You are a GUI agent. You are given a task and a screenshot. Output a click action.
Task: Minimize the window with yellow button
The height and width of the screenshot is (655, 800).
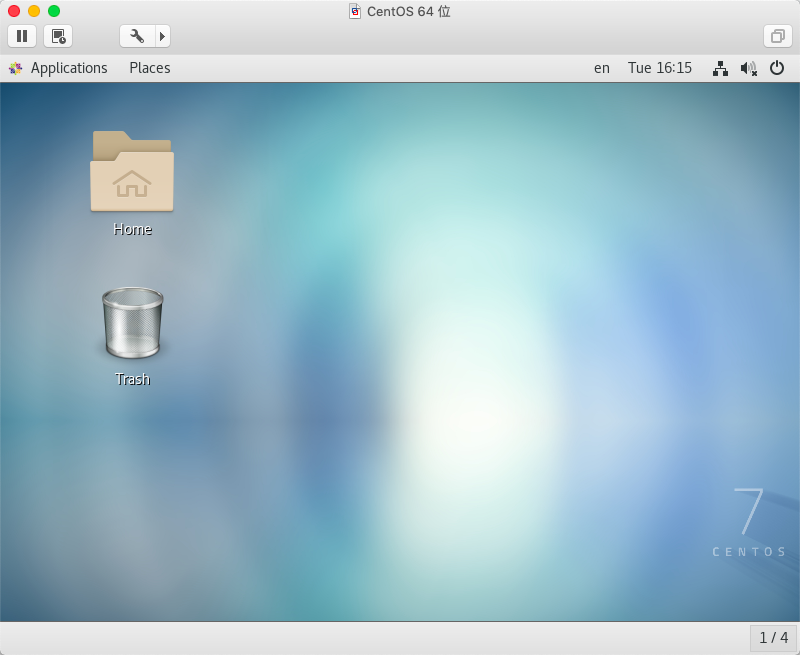coord(34,11)
